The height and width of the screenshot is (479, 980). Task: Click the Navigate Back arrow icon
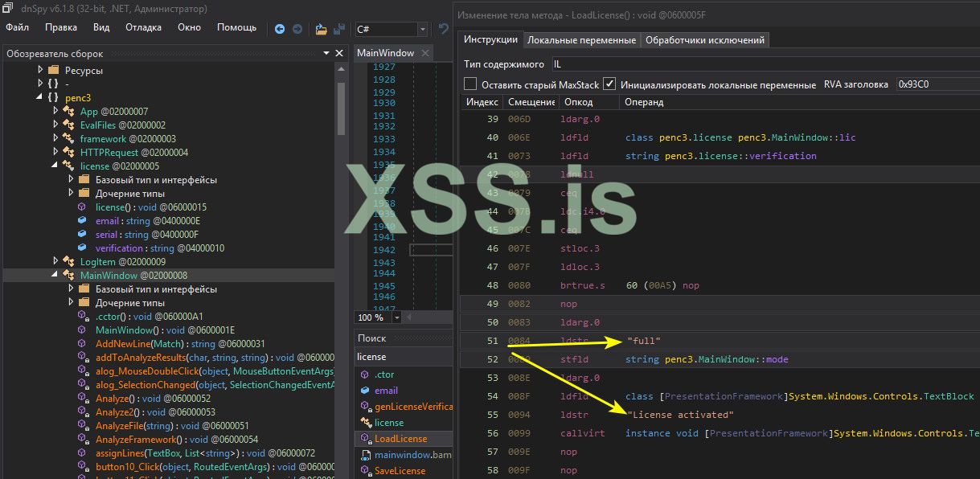pos(280,29)
